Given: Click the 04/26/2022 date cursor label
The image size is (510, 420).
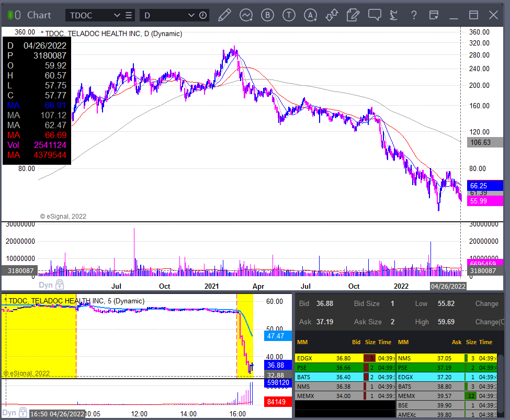Looking at the screenshot, I should coord(448,286).
